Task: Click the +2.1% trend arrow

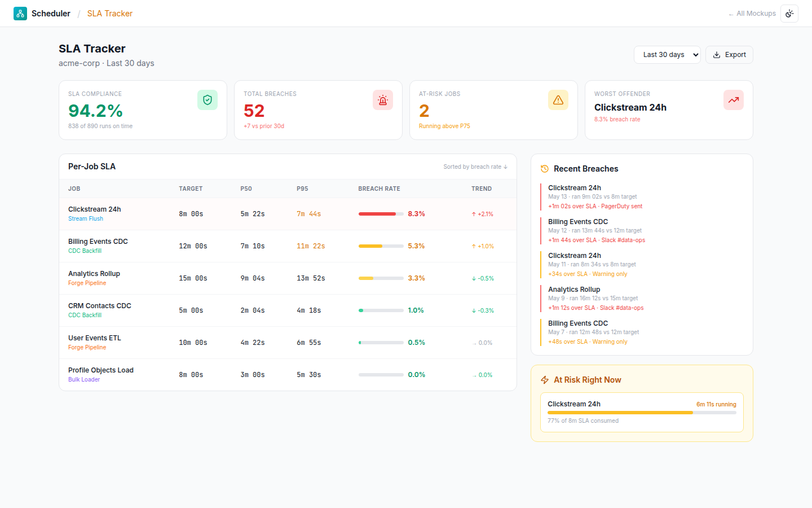Action: click(x=482, y=214)
